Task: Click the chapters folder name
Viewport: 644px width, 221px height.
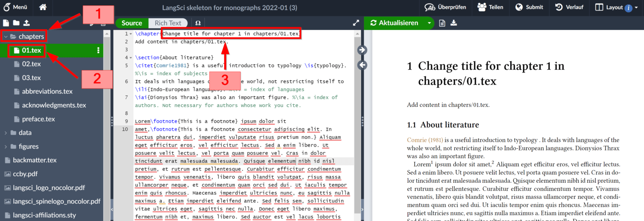Action: point(31,37)
